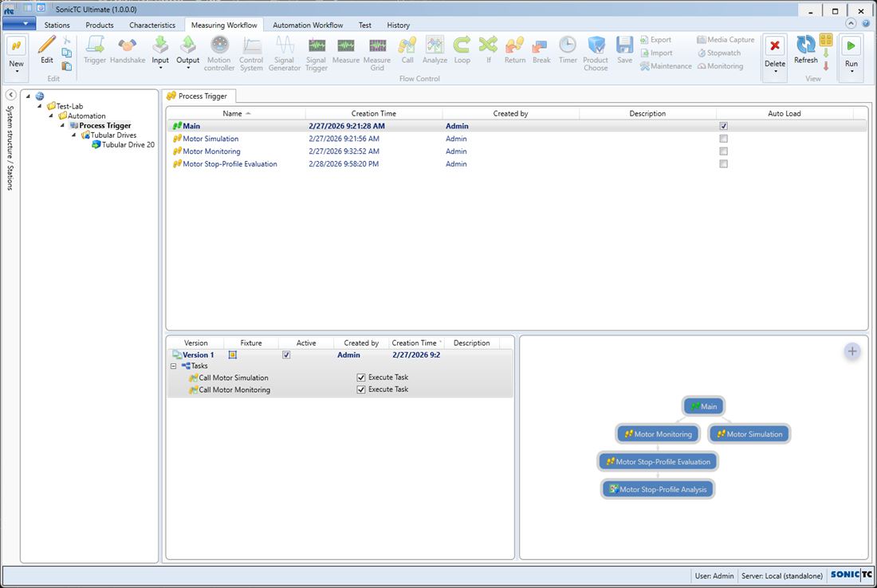Click the plus button in diagram panel
Viewport: 877px width, 588px height.
click(852, 351)
